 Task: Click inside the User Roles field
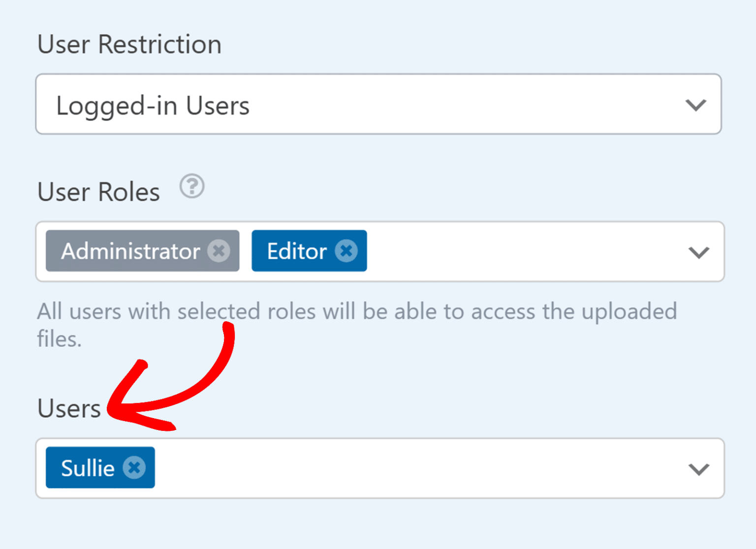point(492,251)
